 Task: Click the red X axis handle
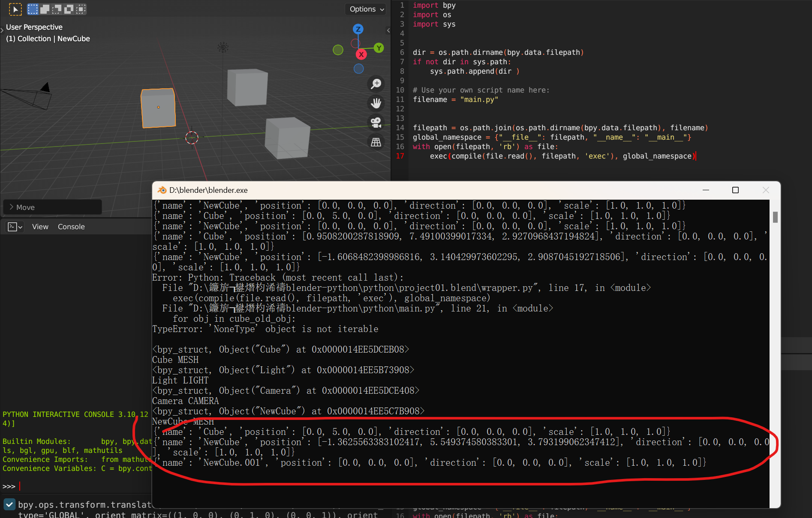[361, 54]
